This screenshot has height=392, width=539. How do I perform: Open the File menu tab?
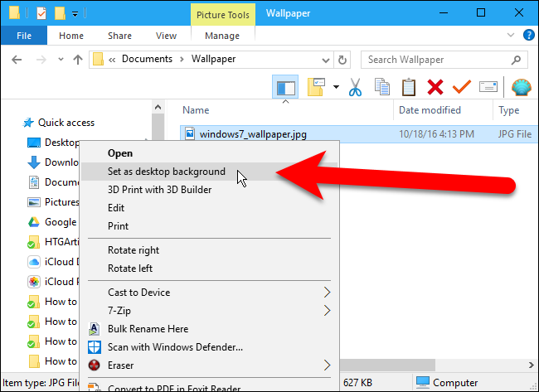(x=24, y=36)
